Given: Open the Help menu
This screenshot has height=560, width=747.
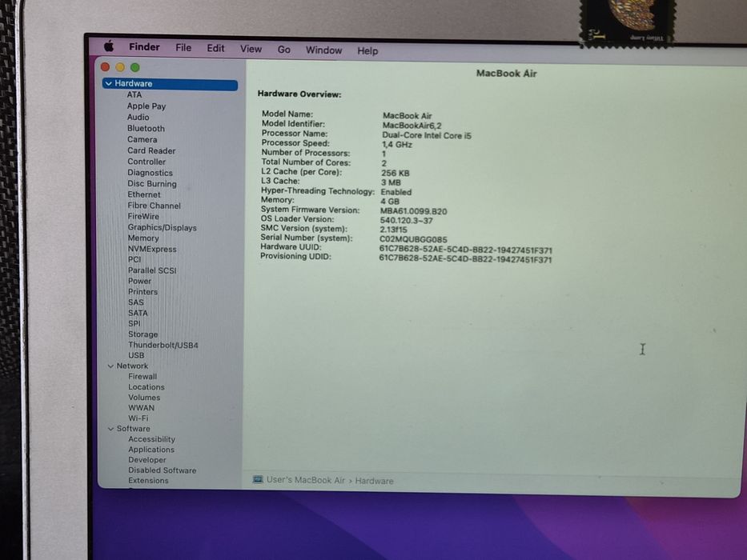Looking at the screenshot, I should pyautogui.click(x=367, y=51).
